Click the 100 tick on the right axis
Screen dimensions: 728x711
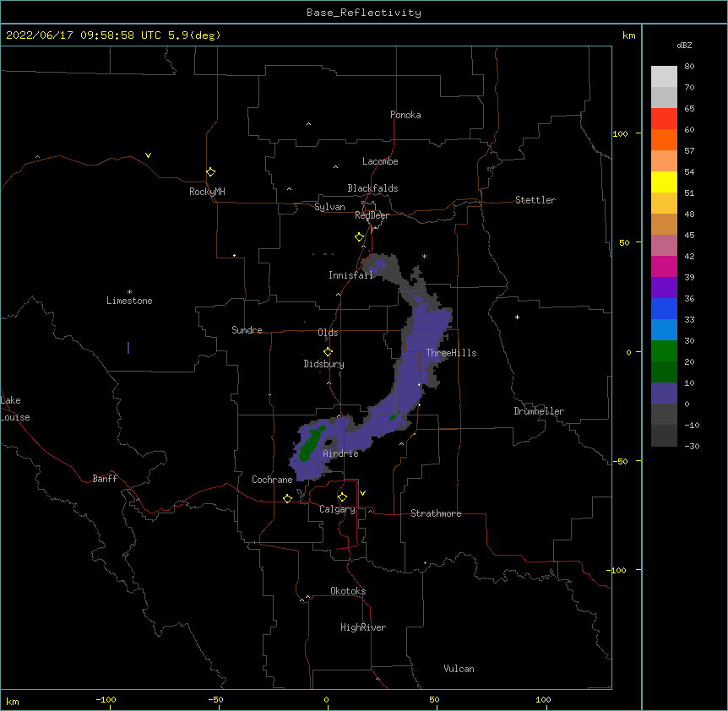(x=620, y=133)
